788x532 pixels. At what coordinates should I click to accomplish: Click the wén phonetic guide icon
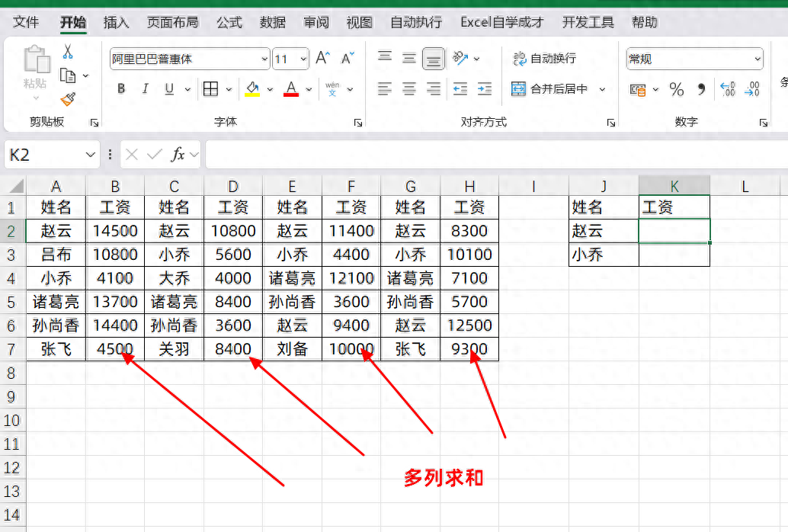[332, 89]
